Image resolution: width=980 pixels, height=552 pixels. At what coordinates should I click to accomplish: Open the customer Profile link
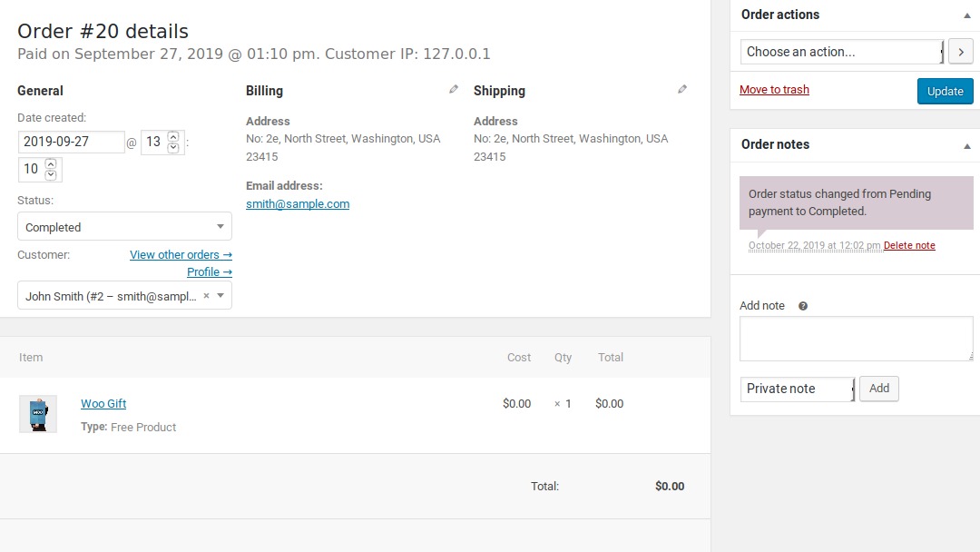coord(209,272)
